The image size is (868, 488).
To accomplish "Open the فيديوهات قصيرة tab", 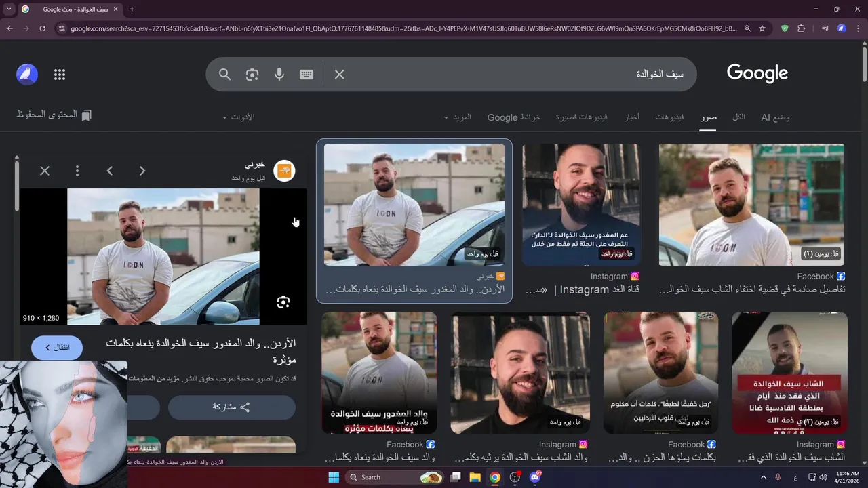I will tap(581, 117).
